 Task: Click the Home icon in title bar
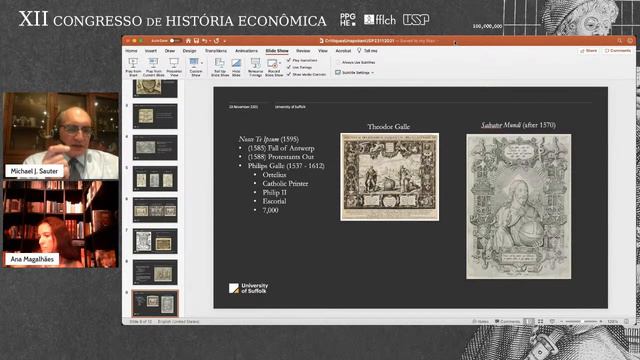click(x=188, y=41)
